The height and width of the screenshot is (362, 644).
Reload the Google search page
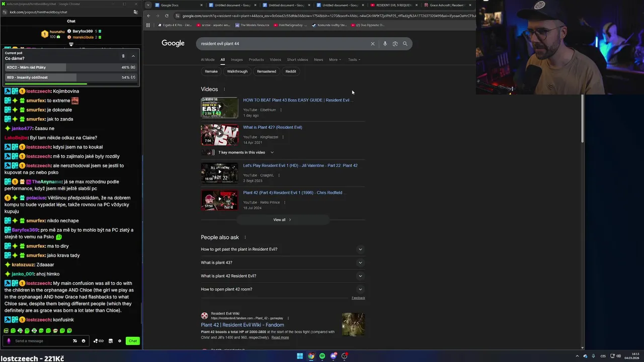(167, 16)
